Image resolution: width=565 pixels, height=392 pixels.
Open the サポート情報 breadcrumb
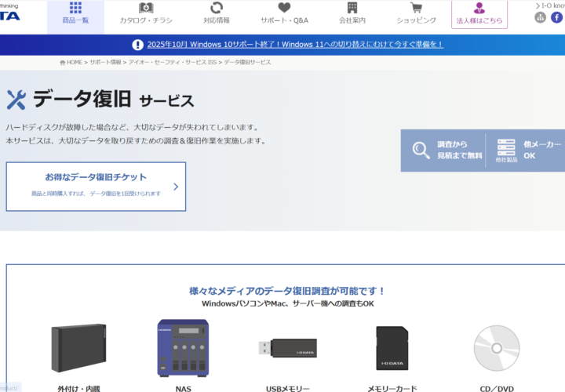pos(105,62)
